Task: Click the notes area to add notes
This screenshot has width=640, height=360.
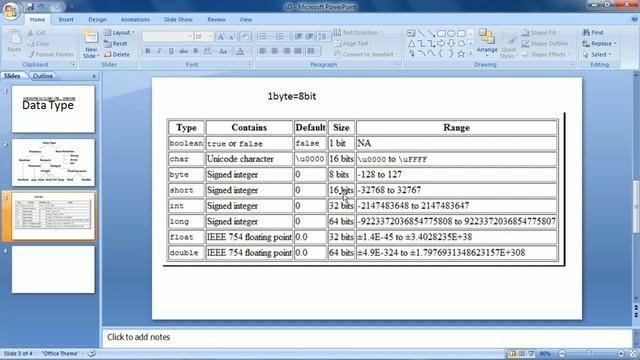Action: tap(367, 337)
